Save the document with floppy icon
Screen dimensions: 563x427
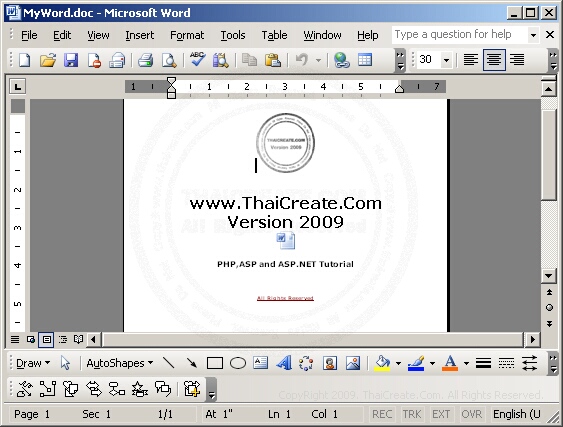point(71,60)
